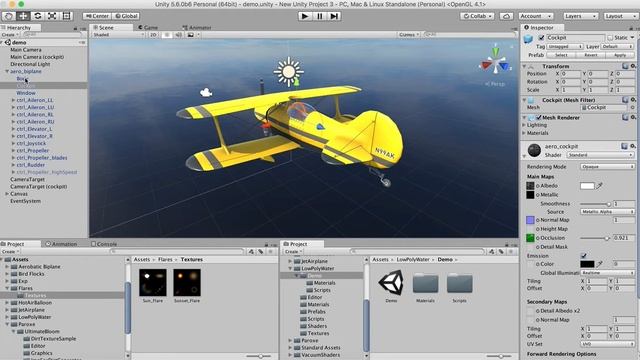Expand the HotAirBalloon folder

(7, 303)
